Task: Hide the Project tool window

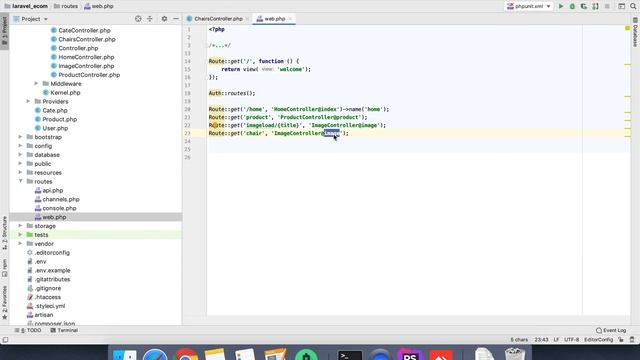Action: coord(176,19)
